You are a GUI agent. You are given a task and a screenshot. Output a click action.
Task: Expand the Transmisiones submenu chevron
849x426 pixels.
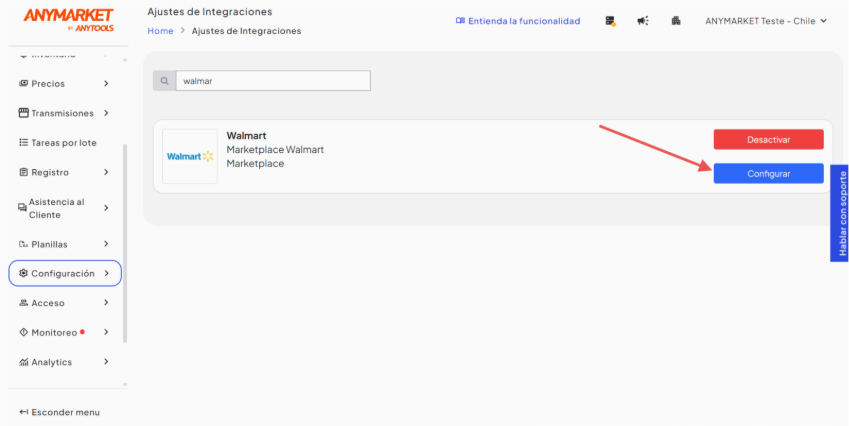(106, 113)
